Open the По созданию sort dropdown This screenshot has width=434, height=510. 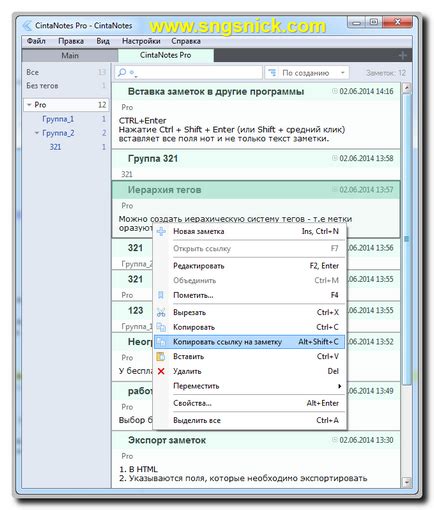pyautogui.click(x=307, y=73)
